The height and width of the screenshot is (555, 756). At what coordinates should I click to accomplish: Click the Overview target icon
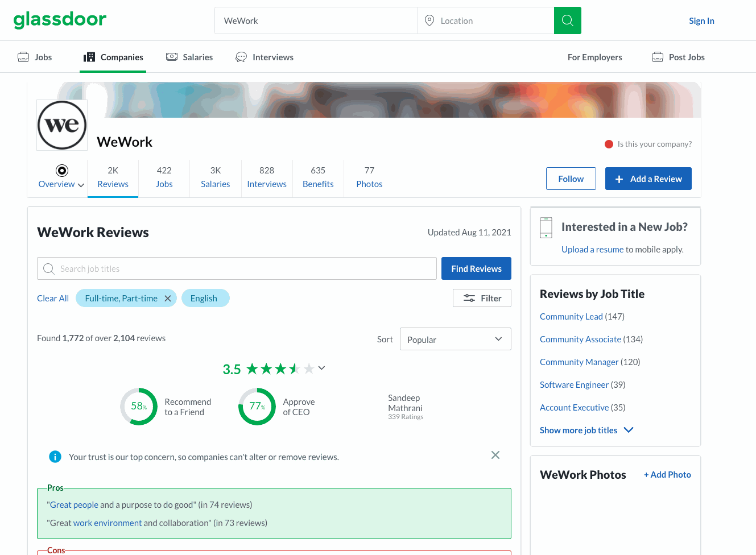pyautogui.click(x=62, y=171)
